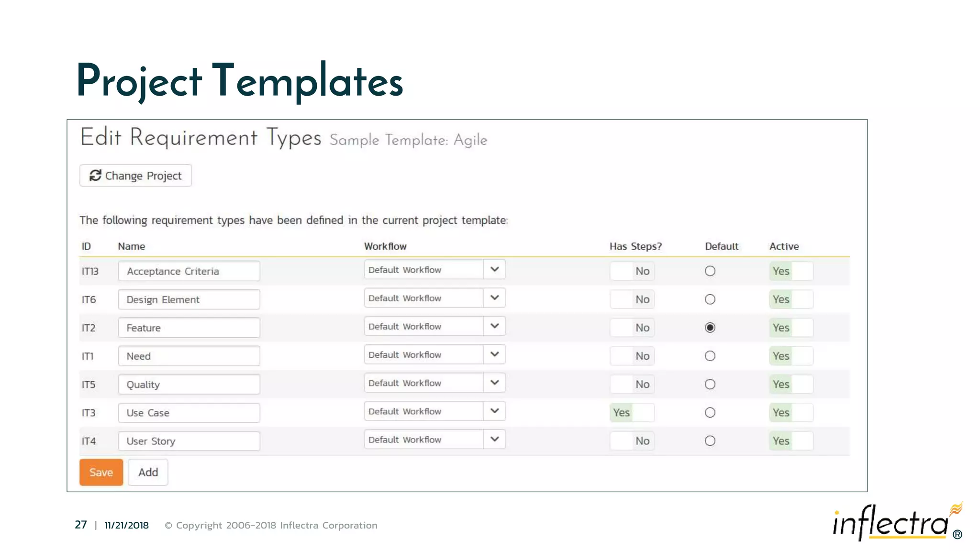Click the Has Steps? column header
980x551 pixels.
point(635,246)
